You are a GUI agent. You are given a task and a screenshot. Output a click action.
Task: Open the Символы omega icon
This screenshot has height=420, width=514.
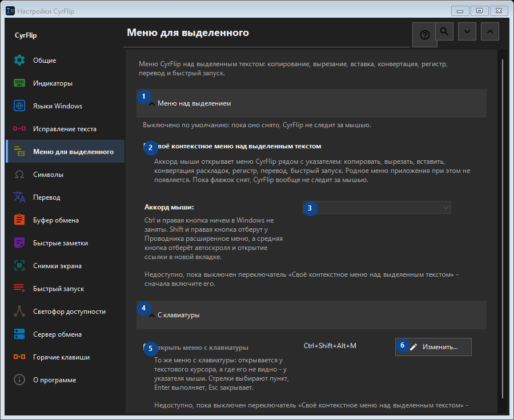pos(19,175)
